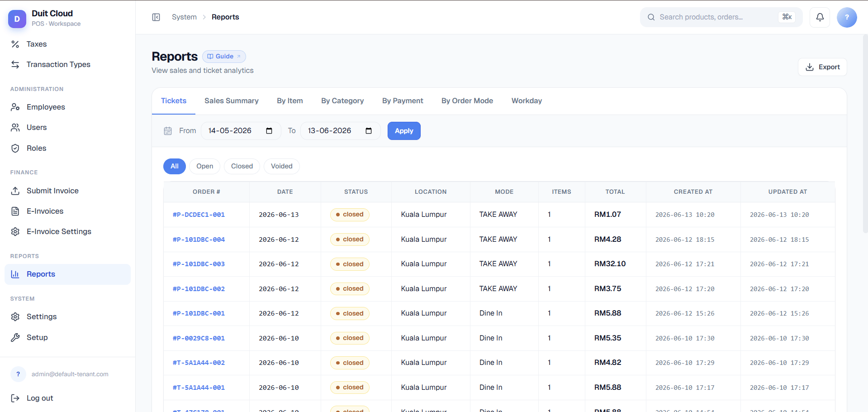Click the Duit Cloud logo icon
The width and height of the screenshot is (868, 412).
[17, 19]
